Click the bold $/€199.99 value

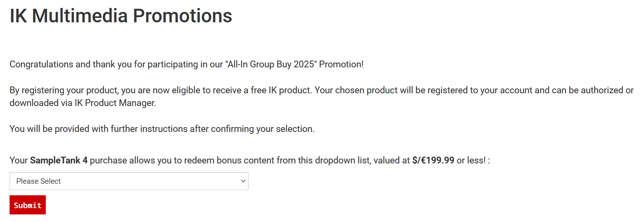pyautogui.click(x=433, y=161)
